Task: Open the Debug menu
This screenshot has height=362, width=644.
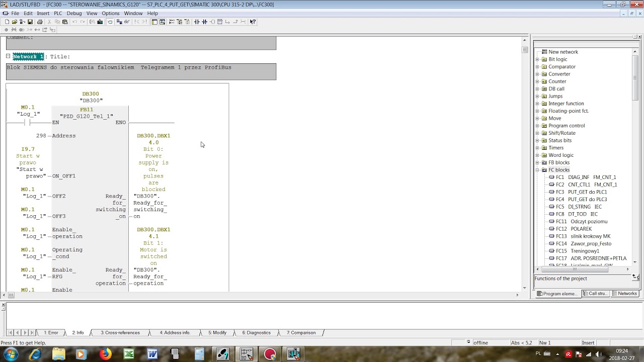Action: pos(74,13)
